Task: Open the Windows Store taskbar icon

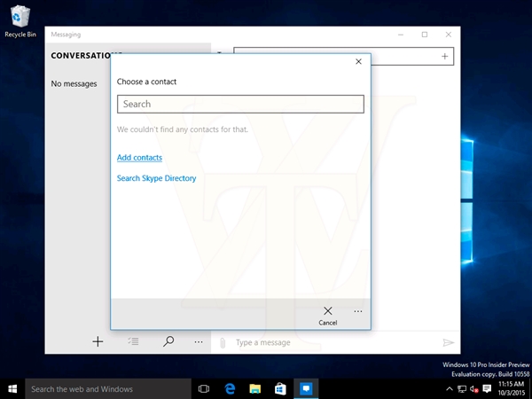Action: 279,388
